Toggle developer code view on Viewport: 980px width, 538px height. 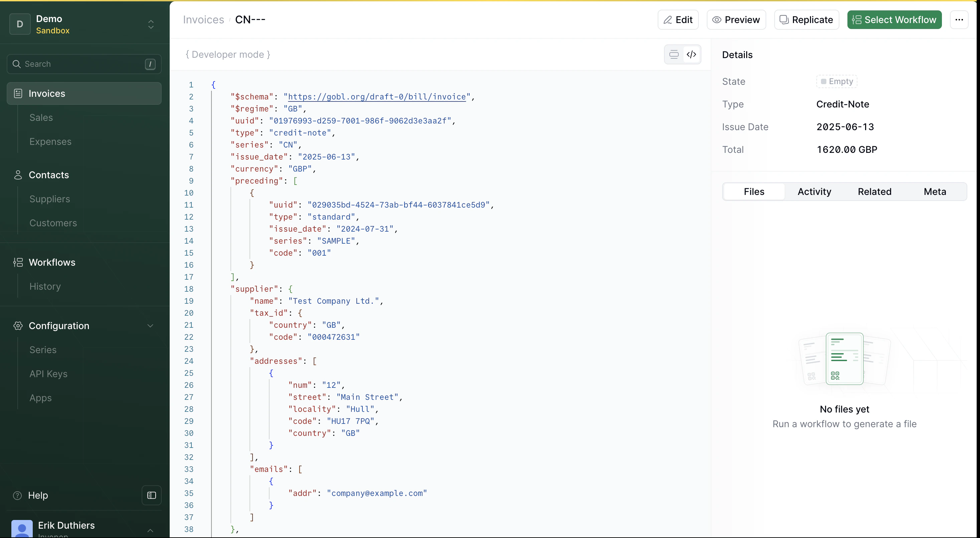click(x=691, y=54)
